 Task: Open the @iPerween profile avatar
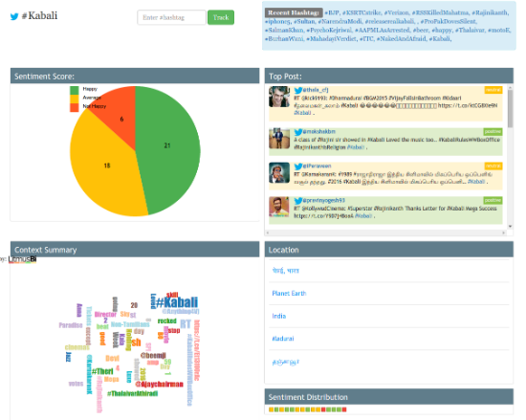(x=279, y=173)
